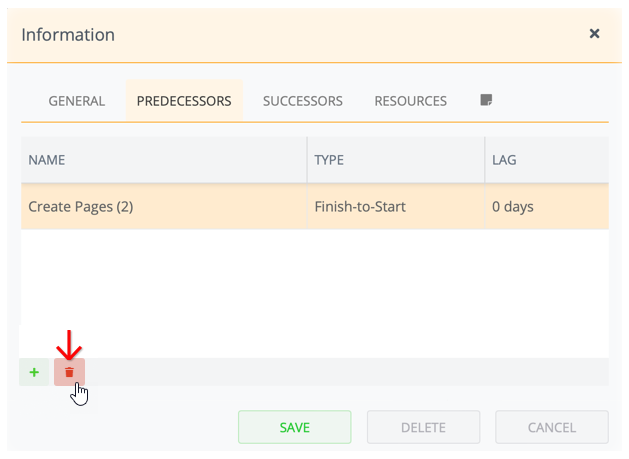Edit the 0 days lag cell

coord(547,207)
